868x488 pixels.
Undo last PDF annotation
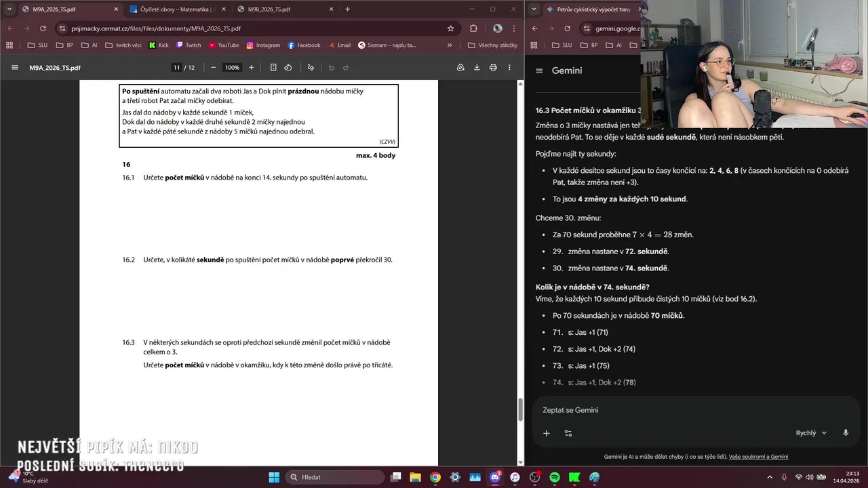click(331, 68)
